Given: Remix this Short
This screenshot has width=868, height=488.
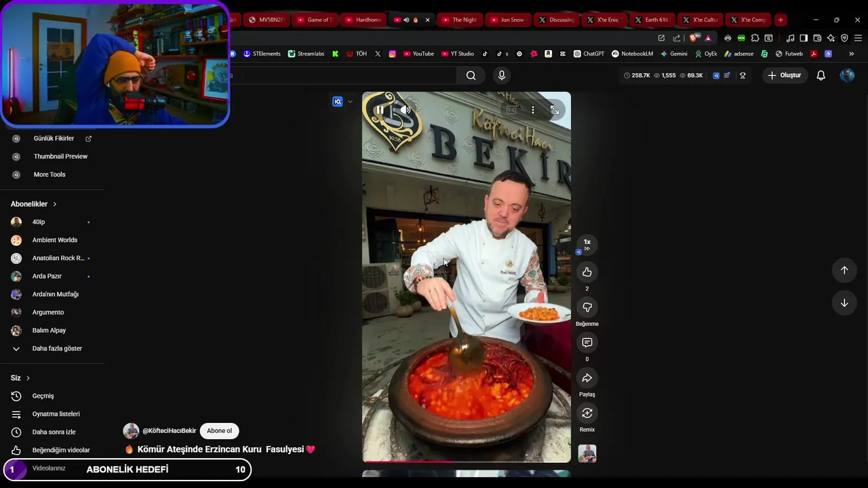Looking at the screenshot, I should 587,413.
